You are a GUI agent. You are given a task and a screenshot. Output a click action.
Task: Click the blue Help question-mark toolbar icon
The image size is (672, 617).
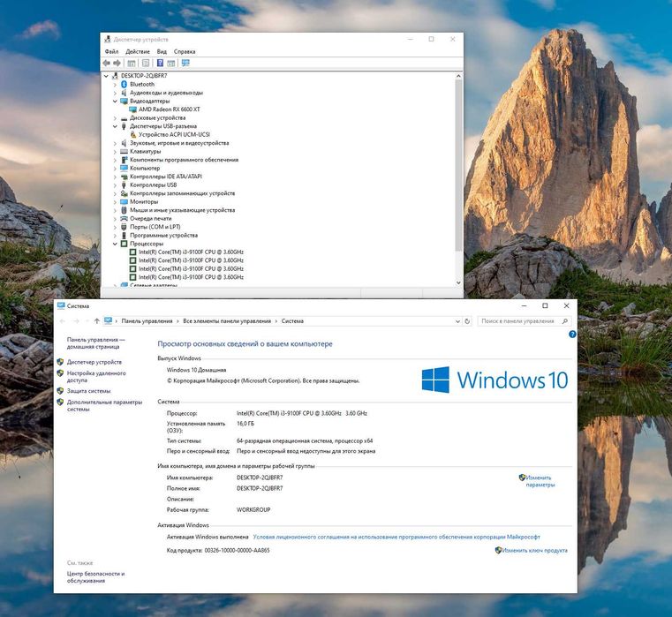coord(160,63)
